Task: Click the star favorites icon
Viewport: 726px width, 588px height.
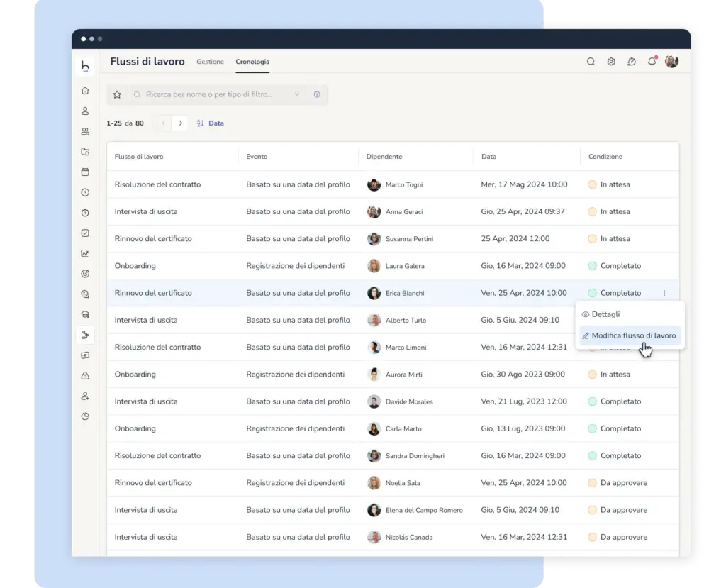Action: pyautogui.click(x=117, y=94)
